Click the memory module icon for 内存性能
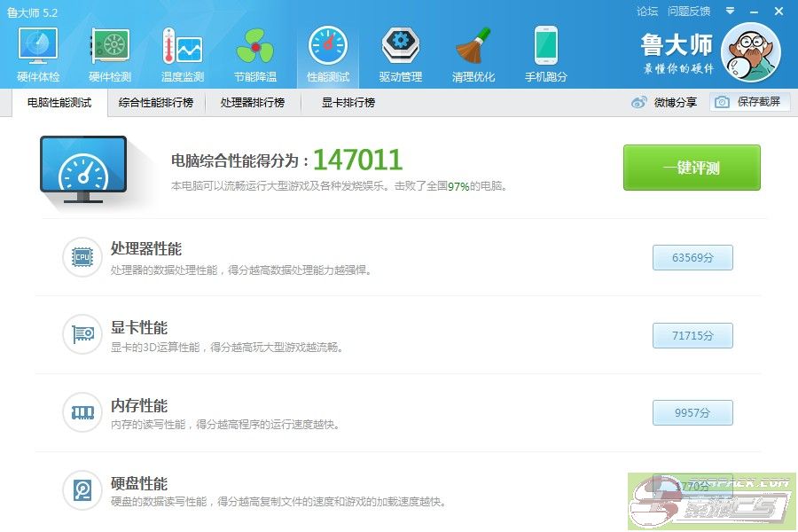The width and height of the screenshot is (798, 532). [x=82, y=411]
